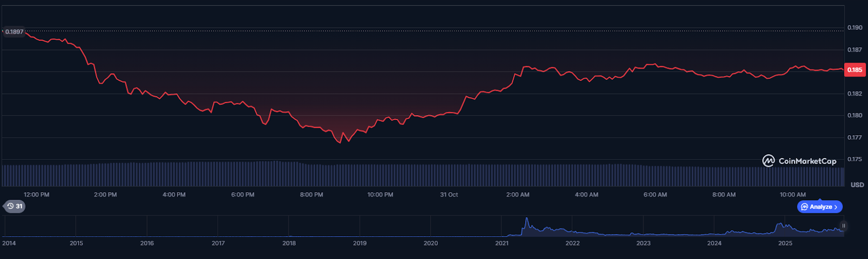Open the Analyze button's right chevron

pos(836,207)
